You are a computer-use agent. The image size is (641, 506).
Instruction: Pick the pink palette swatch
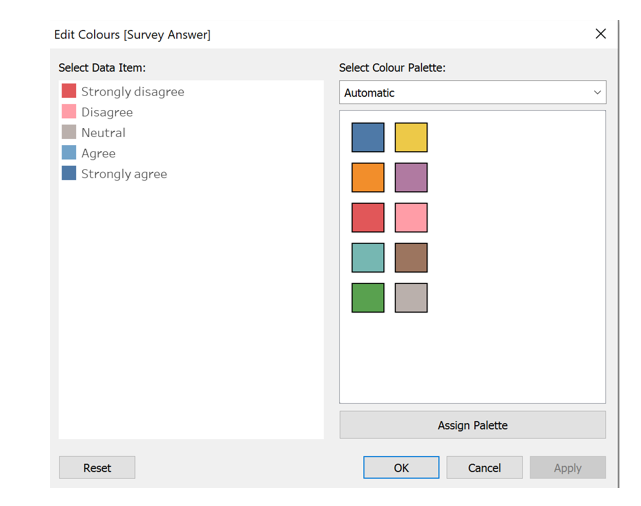click(x=411, y=217)
